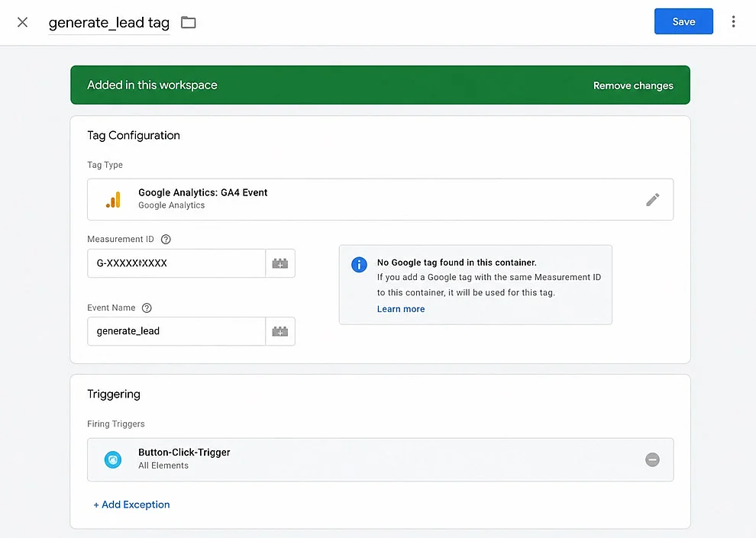The height and width of the screenshot is (538, 756).
Task: Open Measurement ID help tooltip icon
Action: coord(166,240)
